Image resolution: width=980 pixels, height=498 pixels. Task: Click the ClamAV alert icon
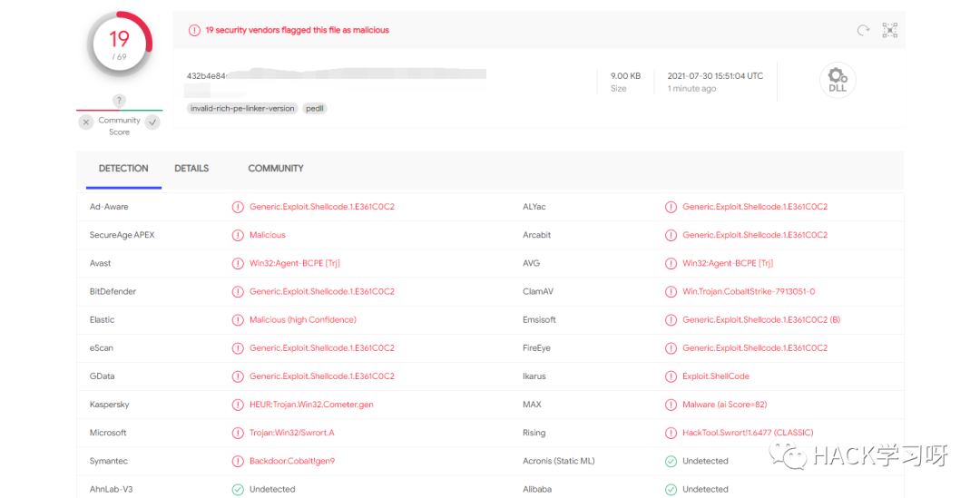click(x=671, y=291)
